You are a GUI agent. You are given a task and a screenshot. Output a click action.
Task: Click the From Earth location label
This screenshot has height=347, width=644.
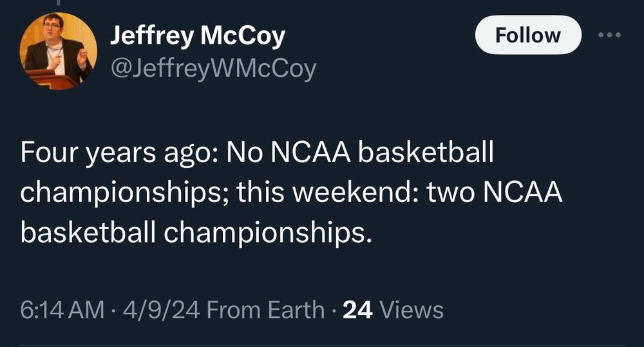(266, 310)
